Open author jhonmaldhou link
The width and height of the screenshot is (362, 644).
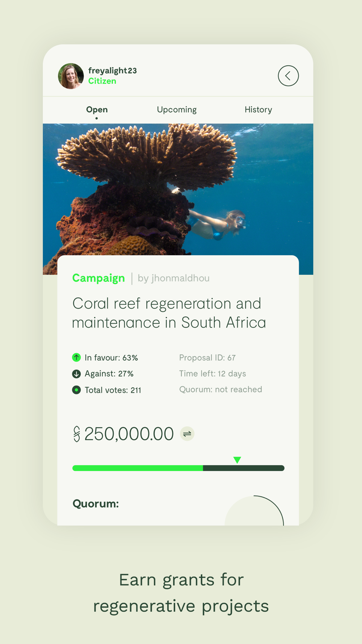coord(173,278)
